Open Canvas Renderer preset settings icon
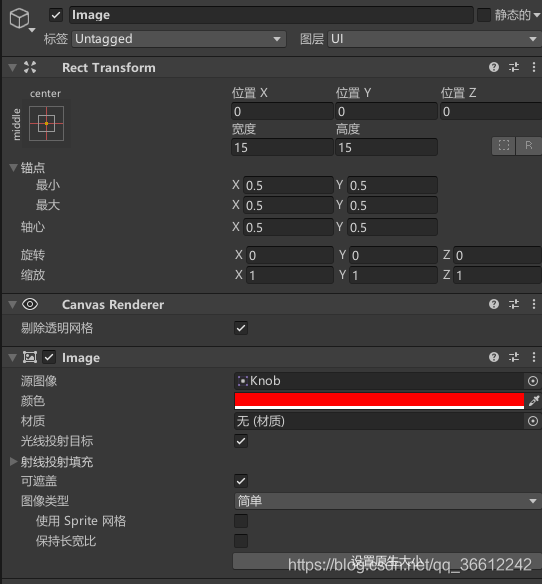The width and height of the screenshot is (542, 584). [x=514, y=304]
